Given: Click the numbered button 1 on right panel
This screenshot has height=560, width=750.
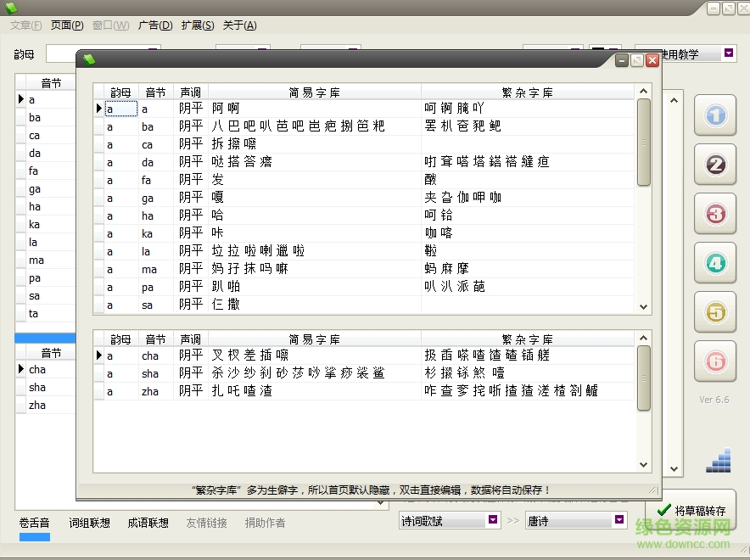Looking at the screenshot, I should click(x=715, y=115).
